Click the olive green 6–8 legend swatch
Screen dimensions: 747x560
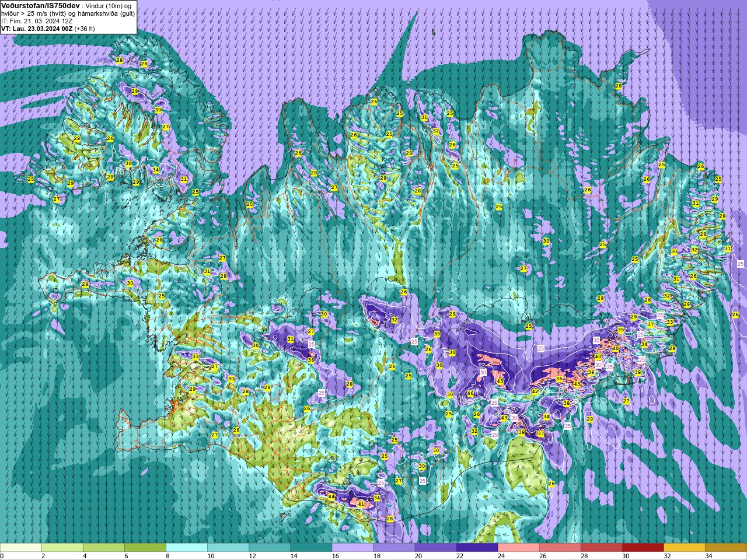tap(145, 548)
